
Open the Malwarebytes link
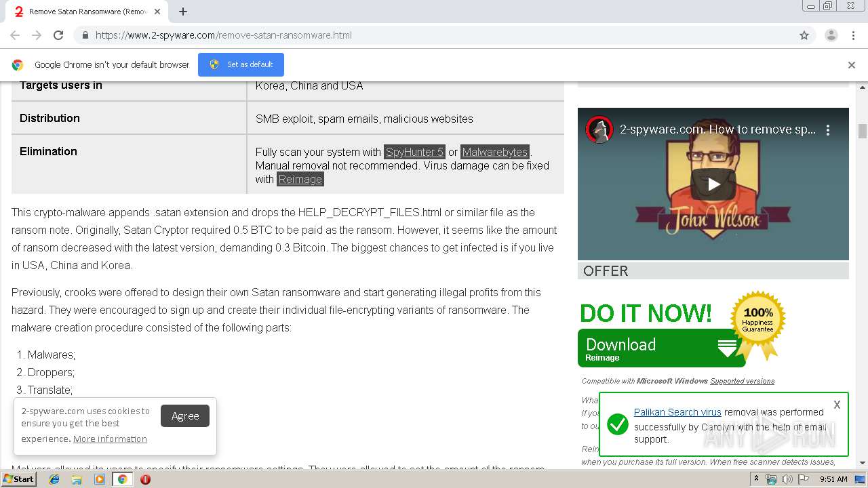click(x=495, y=152)
